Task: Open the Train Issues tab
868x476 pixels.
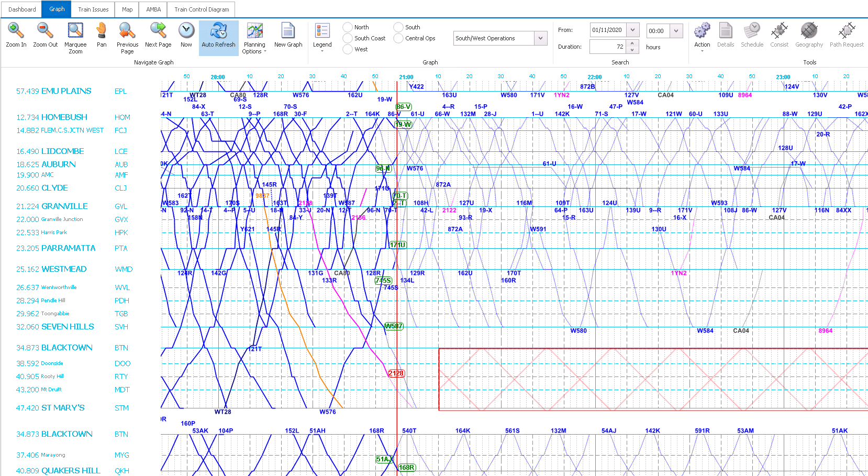Action: pos(93,9)
